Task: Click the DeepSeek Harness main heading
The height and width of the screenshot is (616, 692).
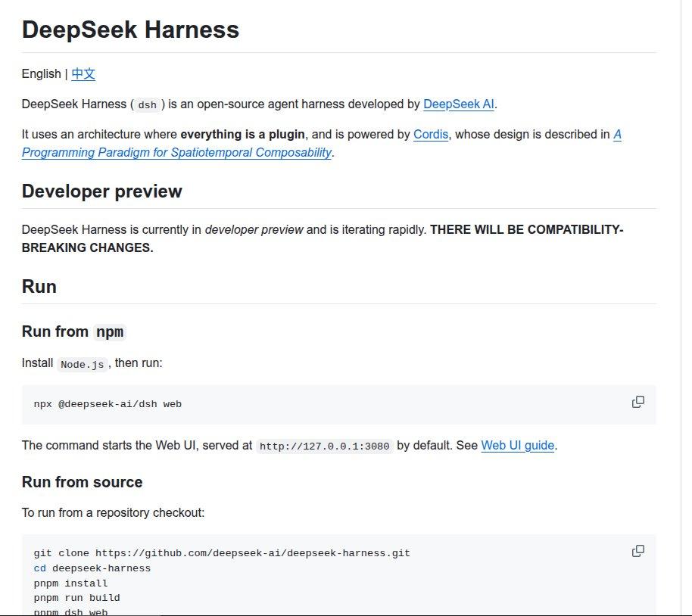Action: pyautogui.click(x=130, y=30)
